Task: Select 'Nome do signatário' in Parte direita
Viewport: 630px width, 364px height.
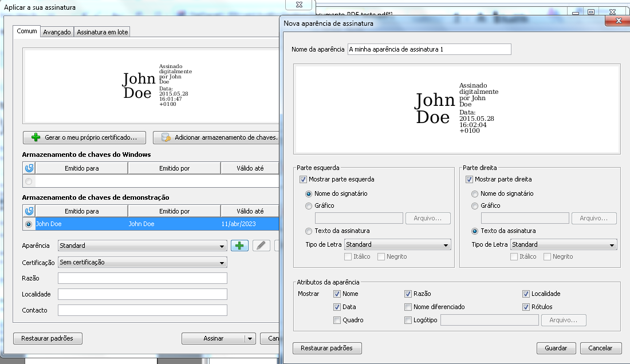Action: pyautogui.click(x=475, y=194)
